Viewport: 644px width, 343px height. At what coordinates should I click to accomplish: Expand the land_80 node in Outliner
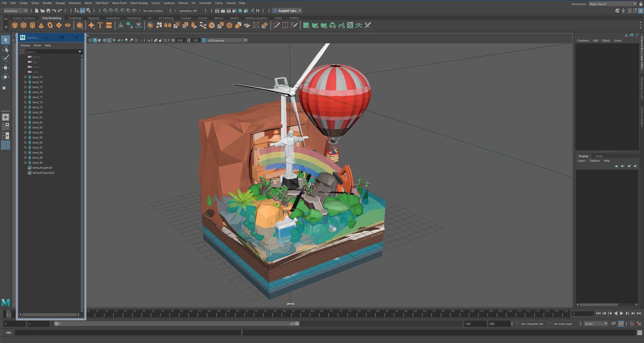pos(25,112)
